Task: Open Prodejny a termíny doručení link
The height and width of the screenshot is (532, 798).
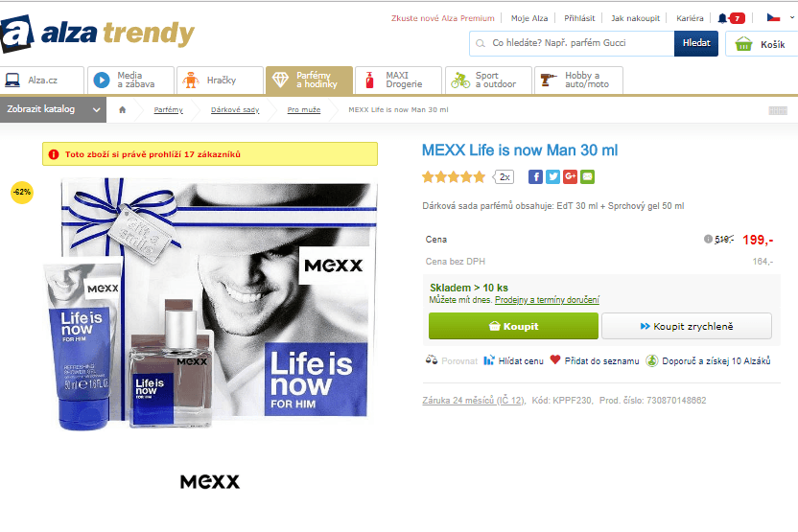Action: (x=547, y=300)
